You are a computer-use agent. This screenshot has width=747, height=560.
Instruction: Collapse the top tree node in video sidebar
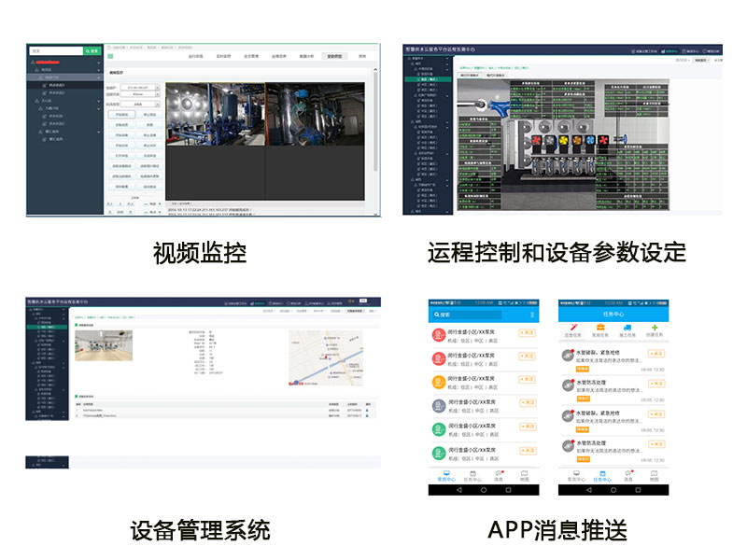point(99,70)
